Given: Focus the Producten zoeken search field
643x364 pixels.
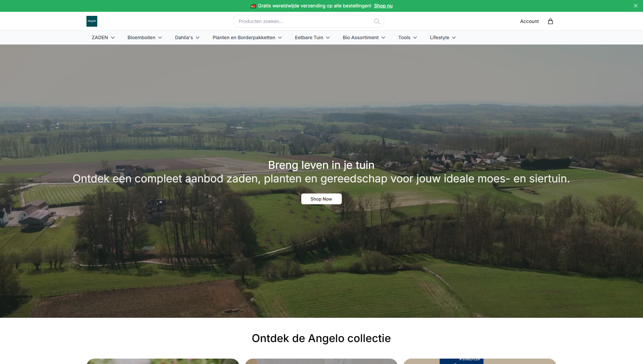Looking at the screenshot, I should coord(308,21).
